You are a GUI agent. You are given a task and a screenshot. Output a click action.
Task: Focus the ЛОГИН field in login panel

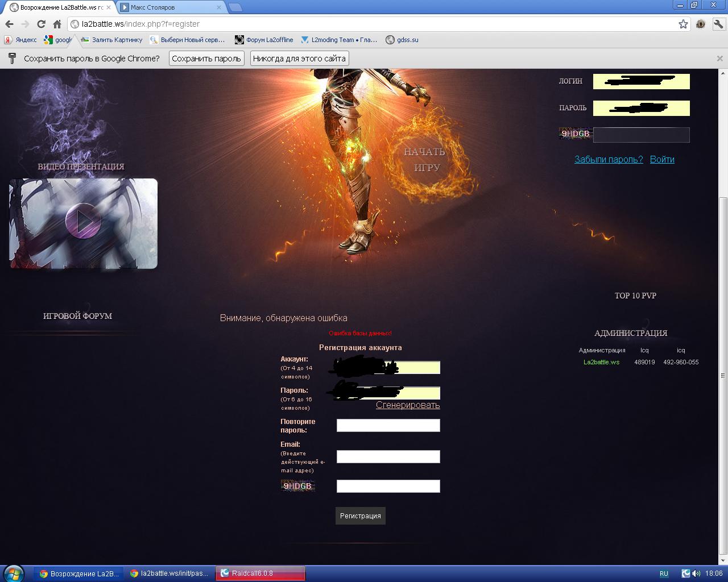tap(642, 81)
